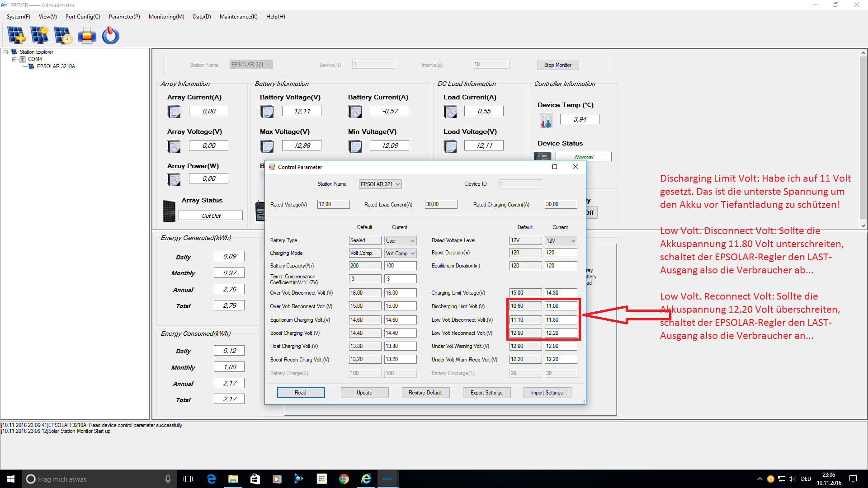
Task: Click the Update button
Action: pyautogui.click(x=364, y=393)
